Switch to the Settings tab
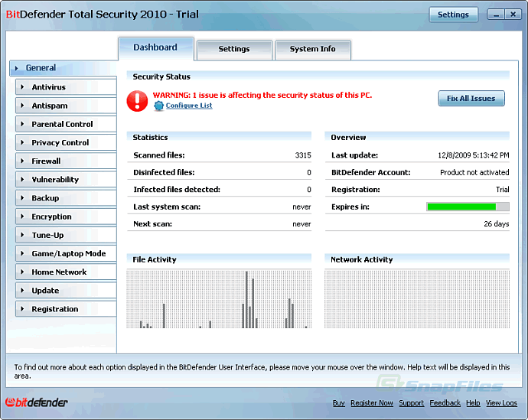Image resolution: width=528 pixels, height=420 pixels. point(234,50)
